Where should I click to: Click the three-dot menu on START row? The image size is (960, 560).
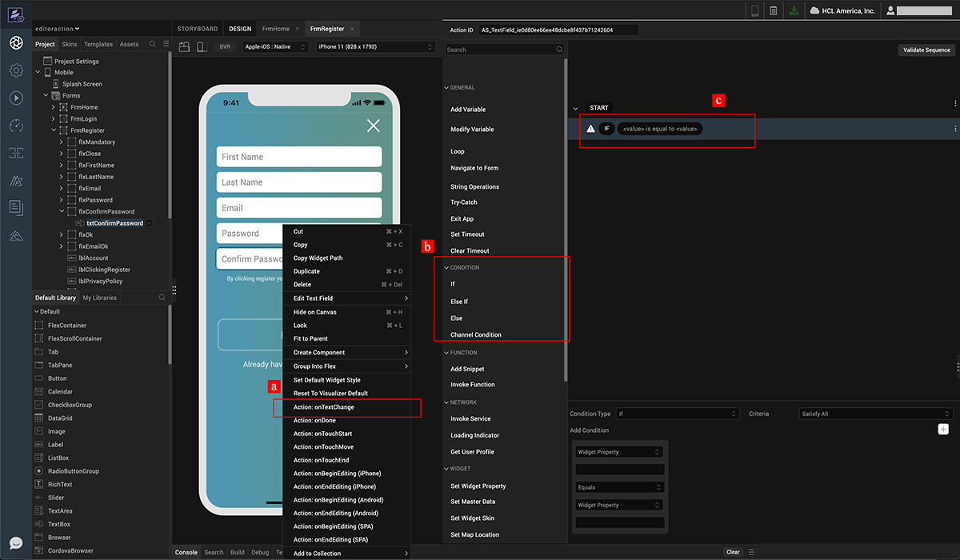coord(955,104)
